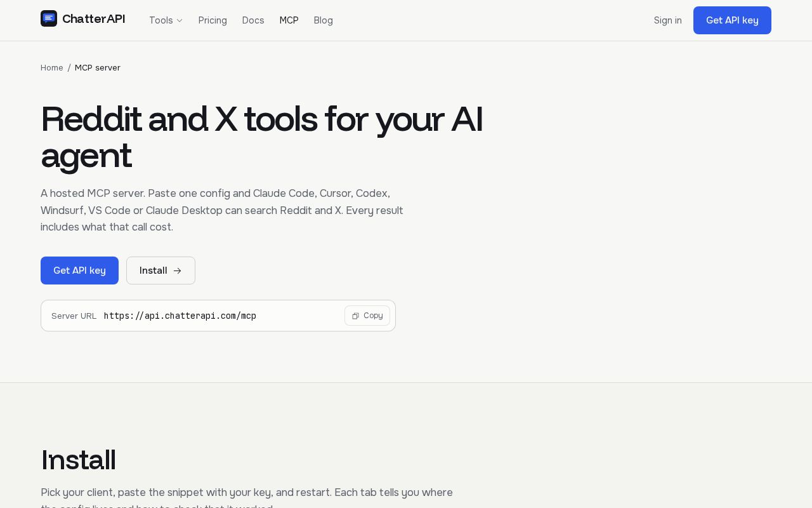The width and height of the screenshot is (812, 508).
Task: Click the headline 'Reddit and X tools for your AI agent'
Action: point(261,137)
